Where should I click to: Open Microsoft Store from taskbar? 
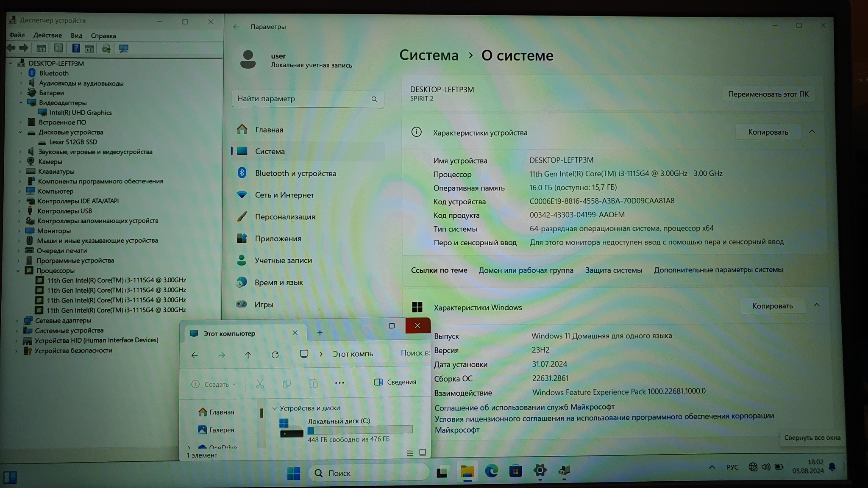coord(515,471)
